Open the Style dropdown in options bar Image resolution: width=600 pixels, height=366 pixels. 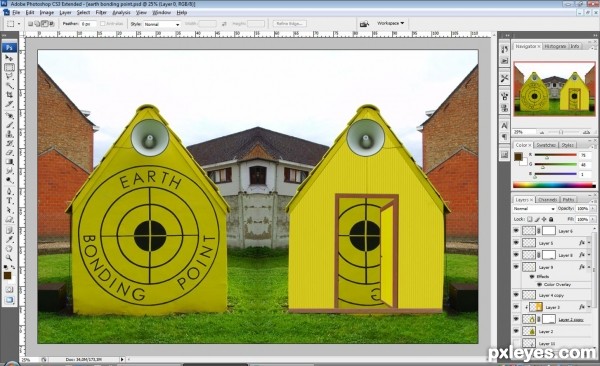(x=161, y=24)
